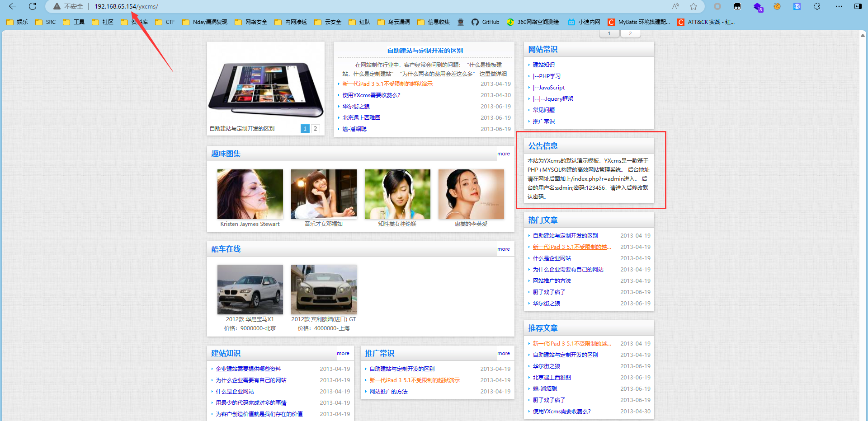Screen dimensions: 868x421
Task: Open the 内网渗透 bookmark folder
Action: point(291,22)
